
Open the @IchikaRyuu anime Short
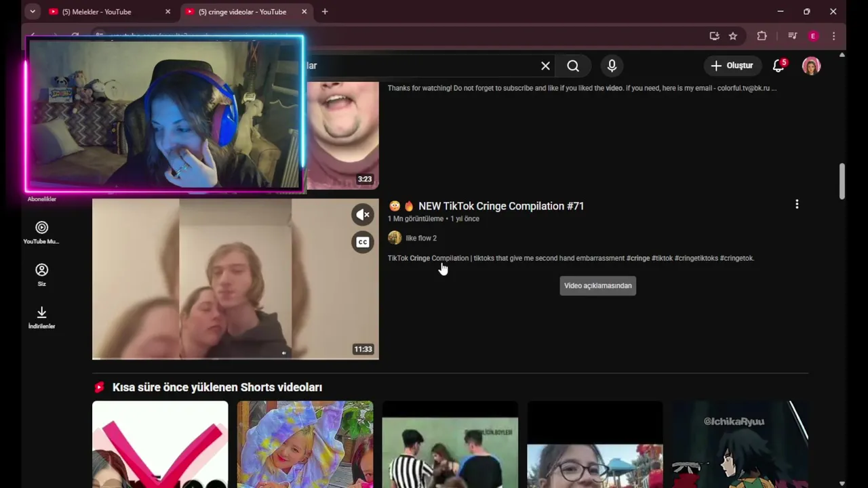741,444
